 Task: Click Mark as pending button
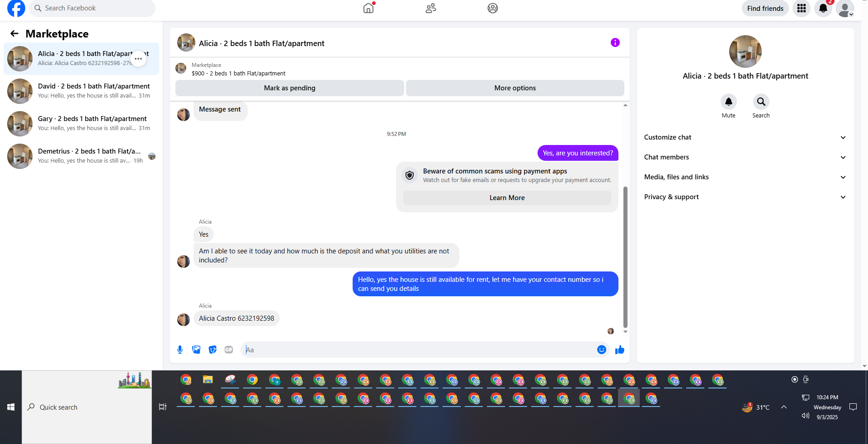click(290, 88)
